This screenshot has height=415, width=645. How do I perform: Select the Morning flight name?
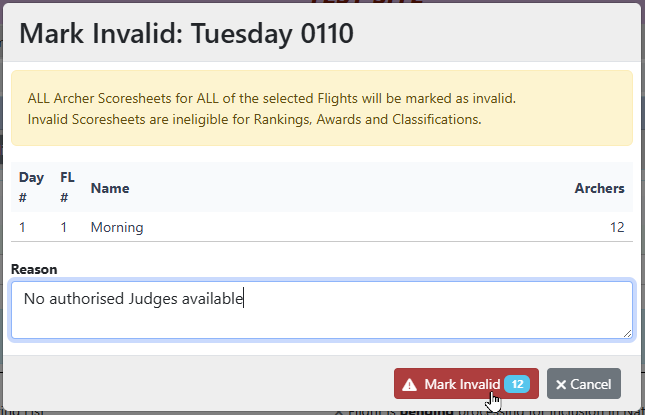(x=117, y=227)
